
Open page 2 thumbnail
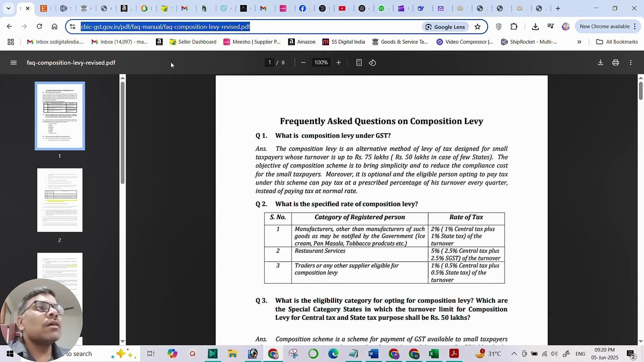[x=60, y=200]
